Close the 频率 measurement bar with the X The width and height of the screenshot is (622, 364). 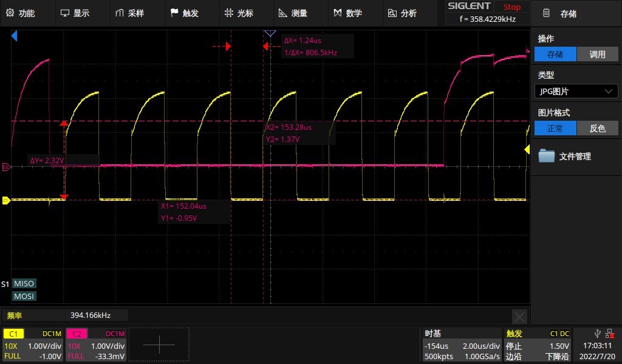click(x=520, y=317)
